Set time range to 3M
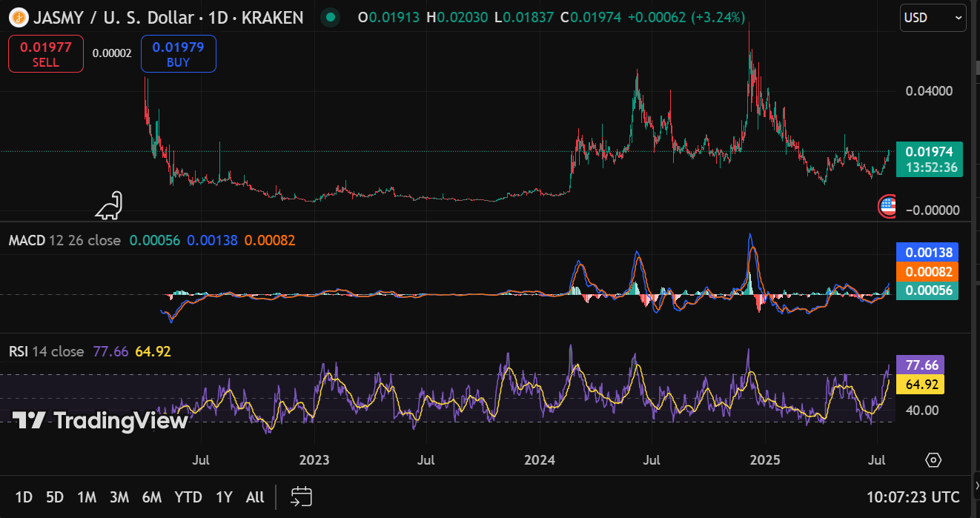The image size is (980, 518). [119, 497]
